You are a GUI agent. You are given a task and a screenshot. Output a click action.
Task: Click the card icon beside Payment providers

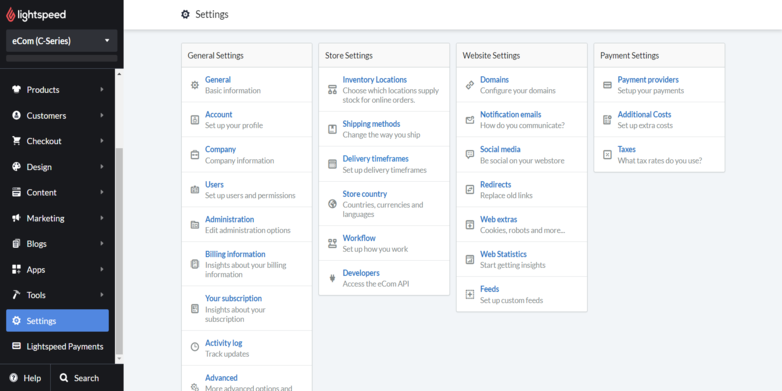(607, 85)
